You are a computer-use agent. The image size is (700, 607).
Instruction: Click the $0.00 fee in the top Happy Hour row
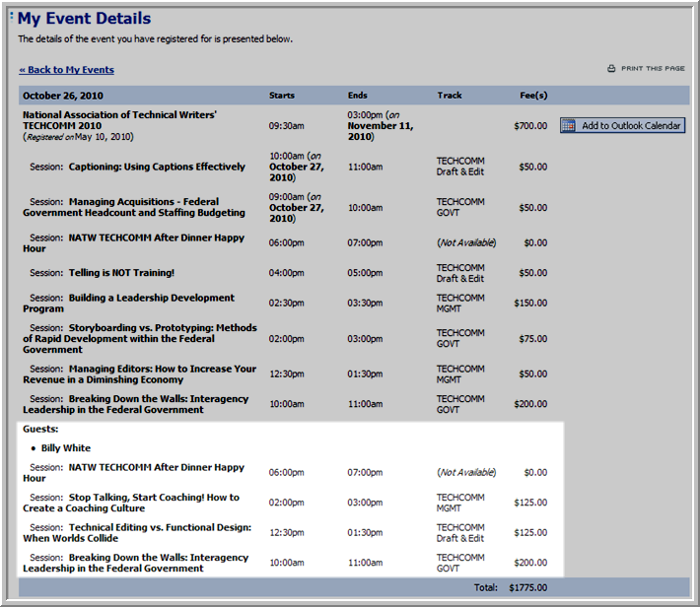535,242
